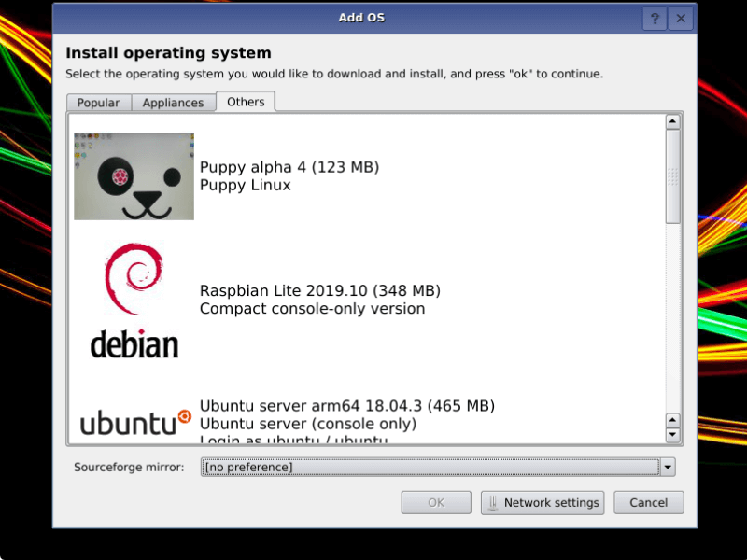
Task: Click the Ubuntu logo
Action: click(135, 423)
